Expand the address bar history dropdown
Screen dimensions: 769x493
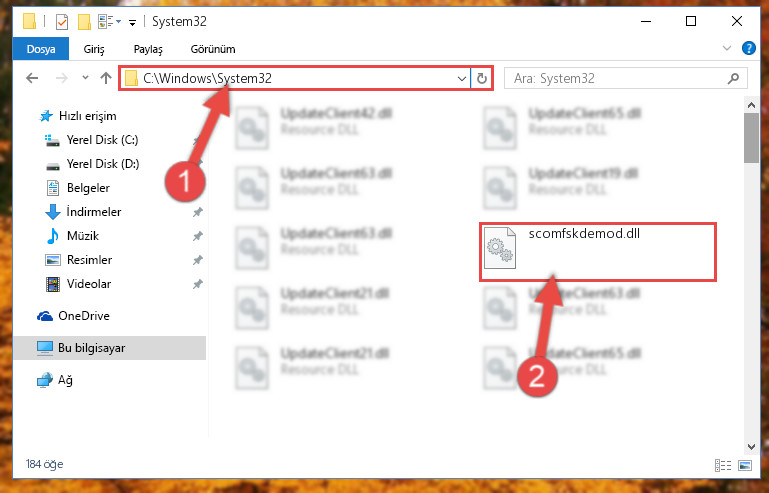click(461, 78)
